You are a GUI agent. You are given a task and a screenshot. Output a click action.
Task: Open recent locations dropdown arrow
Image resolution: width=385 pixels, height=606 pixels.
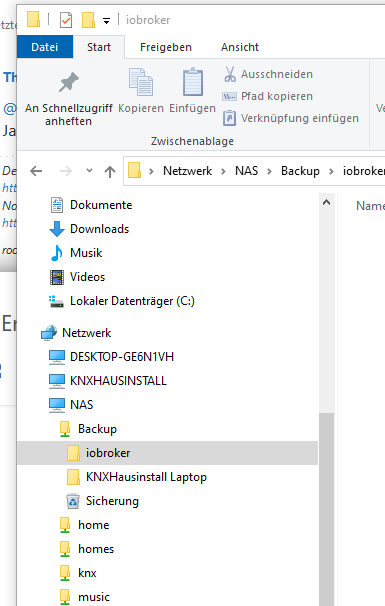(x=89, y=170)
